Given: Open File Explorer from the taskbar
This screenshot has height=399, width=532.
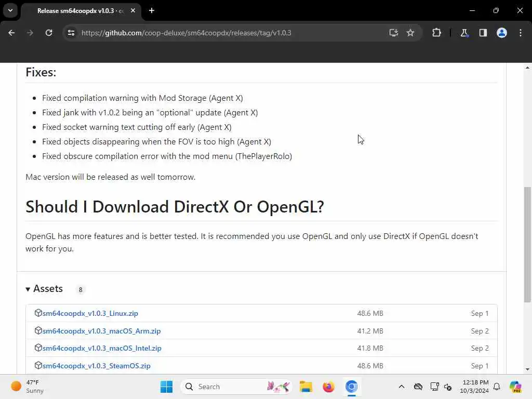Looking at the screenshot, I should [306, 387].
